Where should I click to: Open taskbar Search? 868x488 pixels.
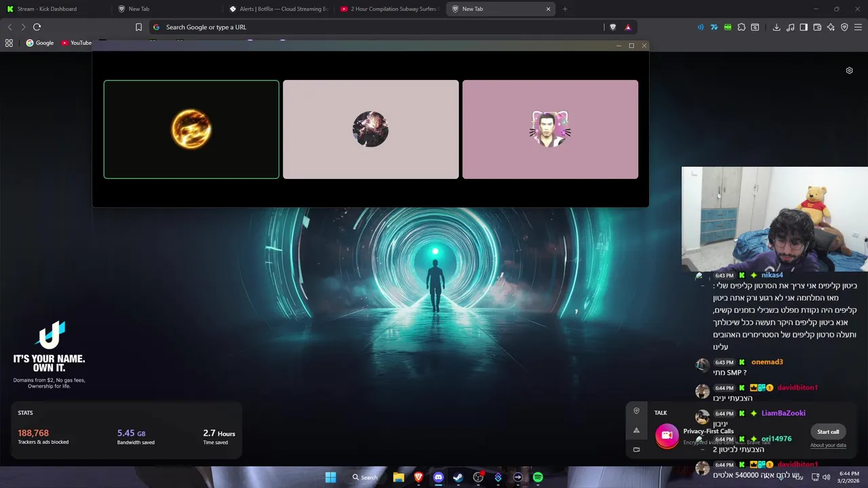pos(365,477)
